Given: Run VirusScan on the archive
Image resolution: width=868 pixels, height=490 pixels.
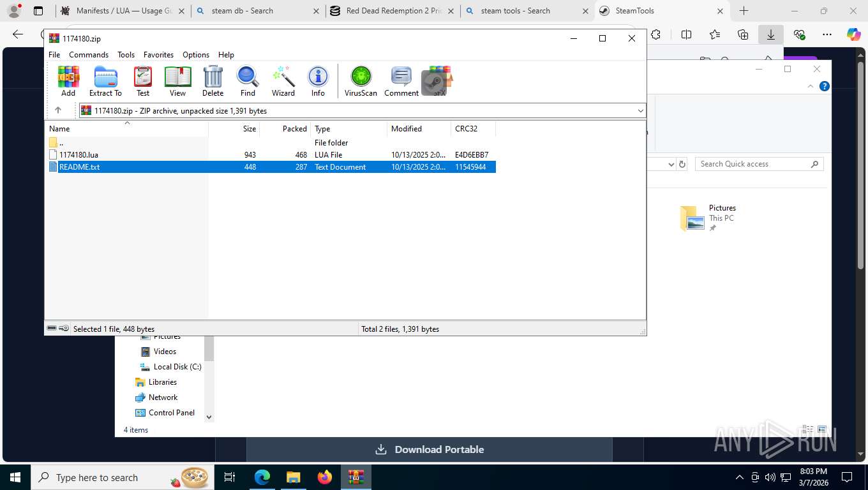Looking at the screenshot, I should [361, 81].
